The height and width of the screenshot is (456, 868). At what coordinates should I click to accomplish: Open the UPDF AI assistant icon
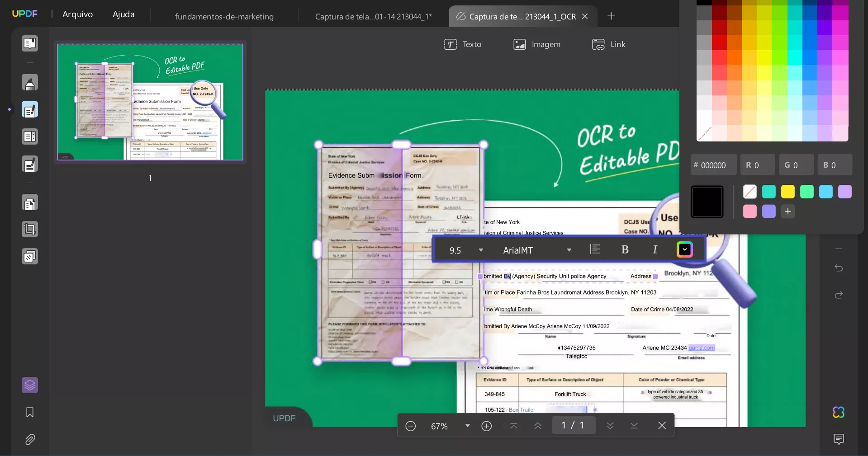[x=838, y=412]
